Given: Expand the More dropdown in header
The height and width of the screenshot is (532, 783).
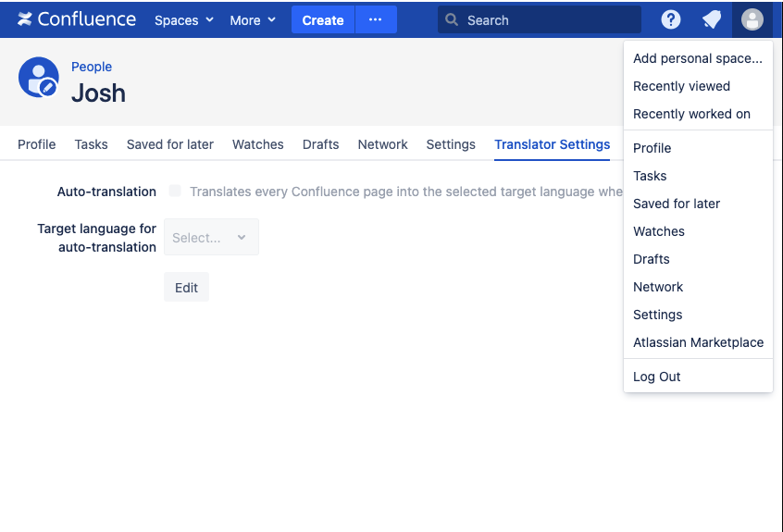Looking at the screenshot, I should click(253, 19).
